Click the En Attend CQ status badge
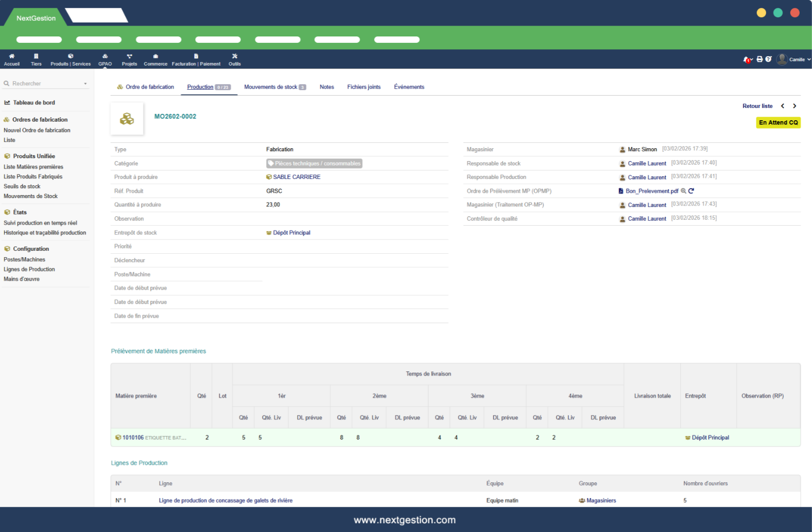This screenshot has height=532, width=812. coord(778,123)
